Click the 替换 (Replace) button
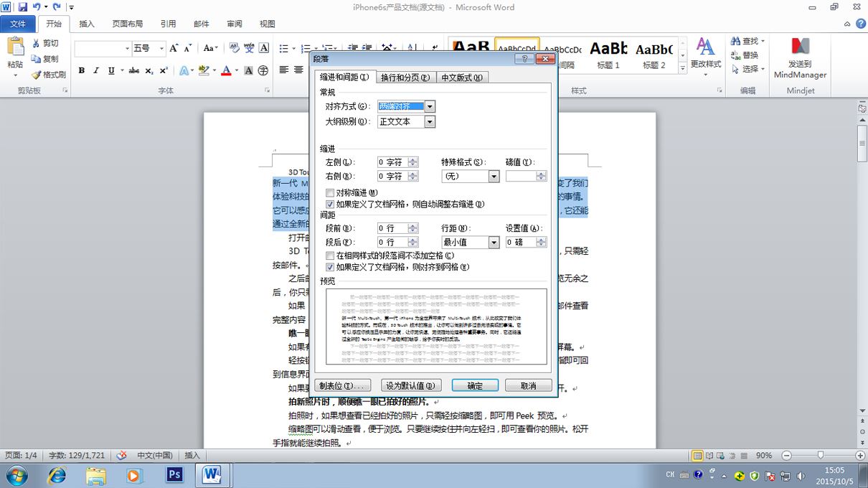 [x=745, y=55]
